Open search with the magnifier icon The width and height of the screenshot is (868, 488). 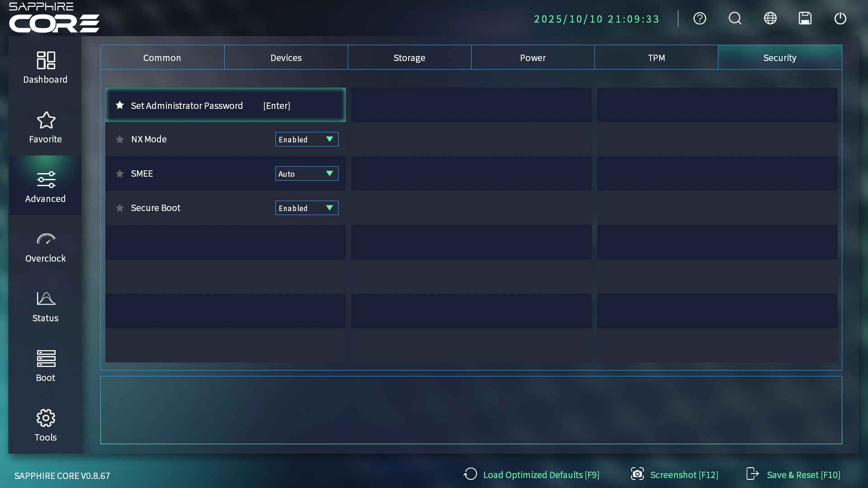pyautogui.click(x=735, y=19)
